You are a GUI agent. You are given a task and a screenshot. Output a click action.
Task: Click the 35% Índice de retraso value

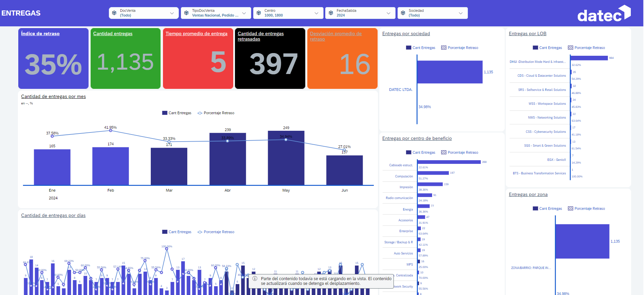tap(53, 64)
